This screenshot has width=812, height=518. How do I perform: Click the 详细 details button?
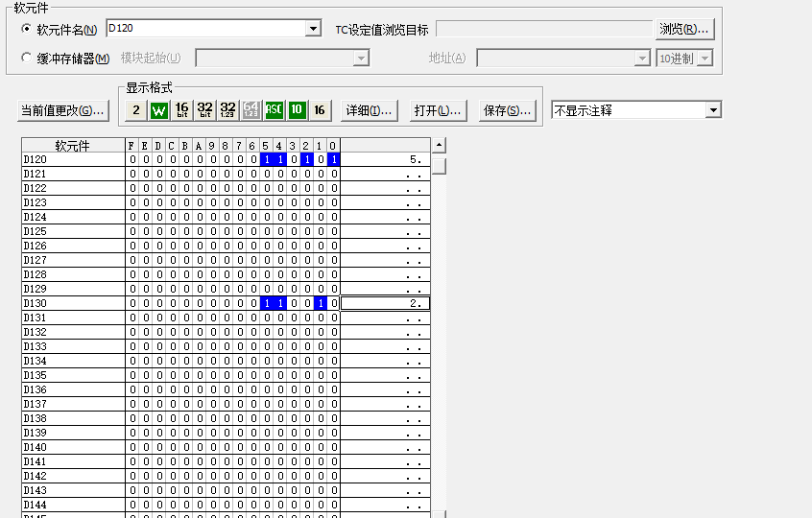pyautogui.click(x=370, y=110)
